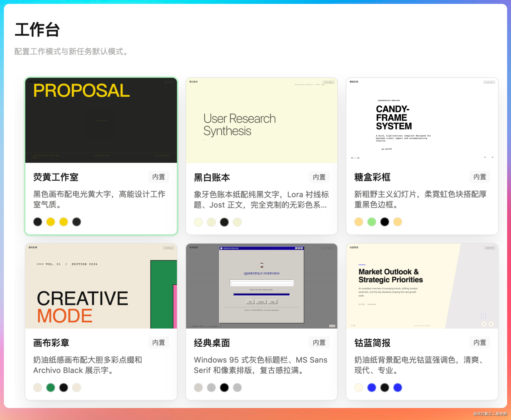This screenshot has width=511, height=420.
Task: Click Cancel in the Windows 95 preview
Action: [x=261, y=302]
